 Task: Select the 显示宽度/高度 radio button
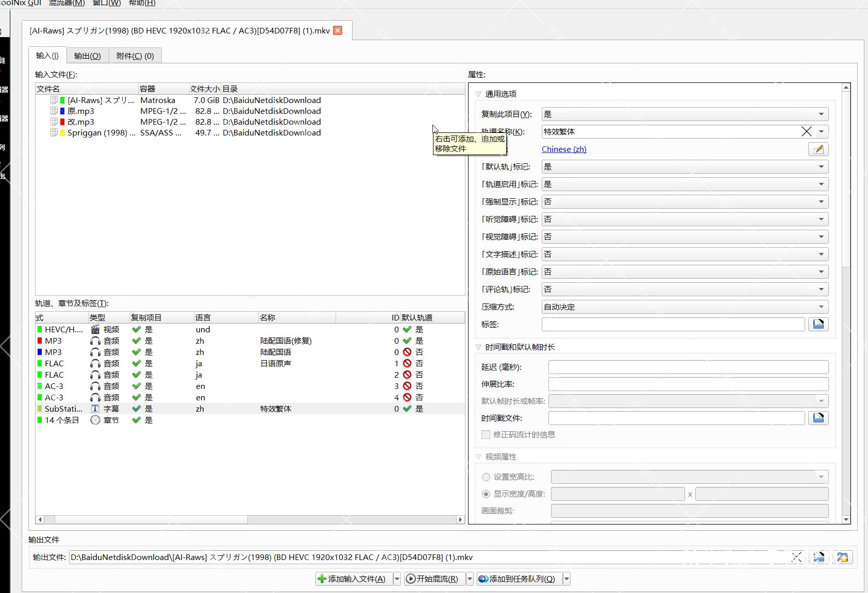coord(486,494)
